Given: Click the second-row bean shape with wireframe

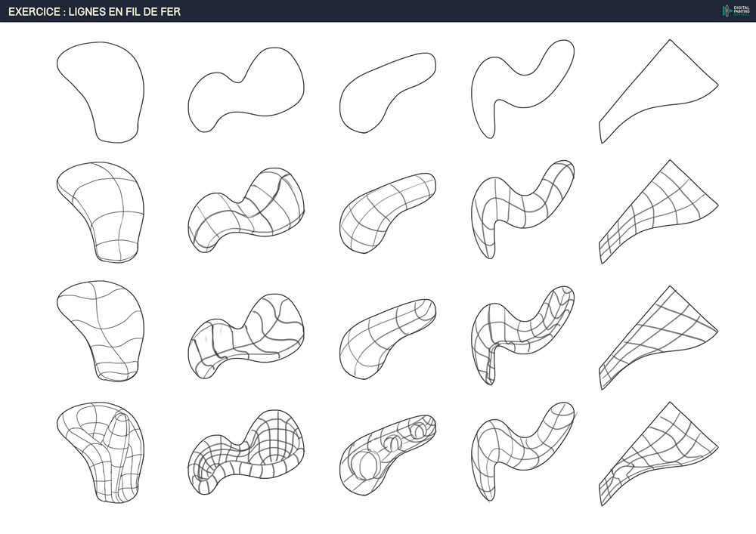Looking at the screenshot, I should pyautogui.click(x=387, y=211).
